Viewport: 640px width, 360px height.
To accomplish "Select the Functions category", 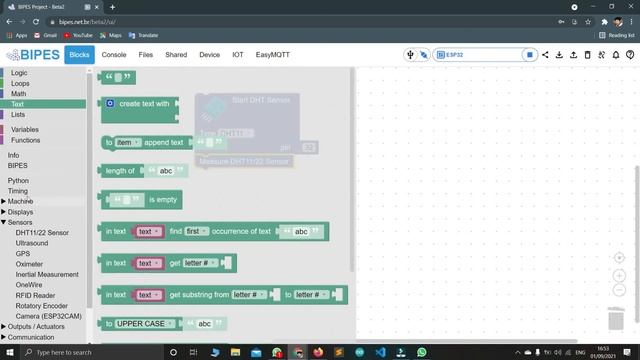I will pos(25,140).
